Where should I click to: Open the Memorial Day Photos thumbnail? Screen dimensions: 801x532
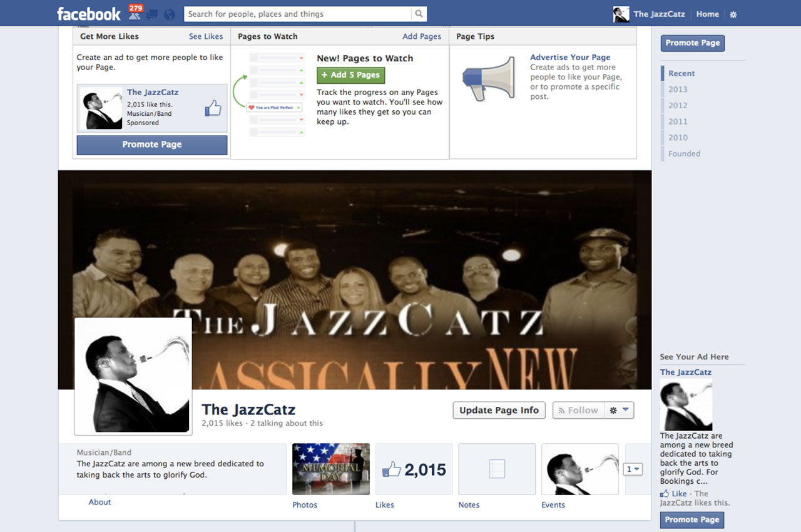330,469
